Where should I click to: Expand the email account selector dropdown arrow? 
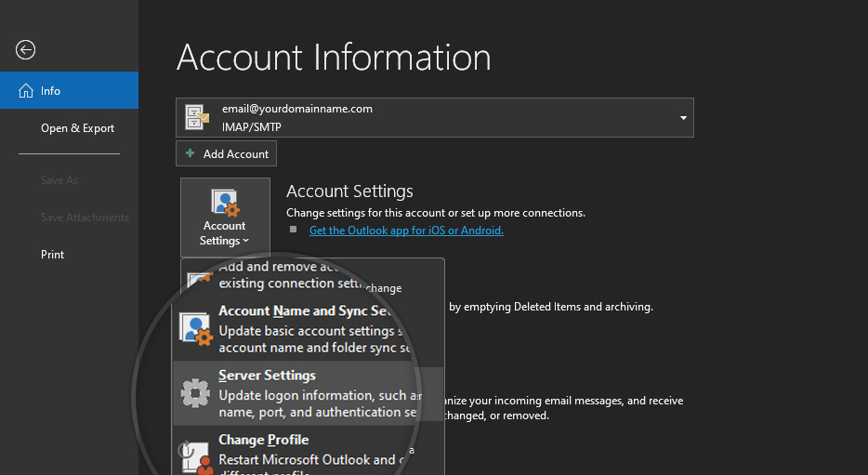683,118
